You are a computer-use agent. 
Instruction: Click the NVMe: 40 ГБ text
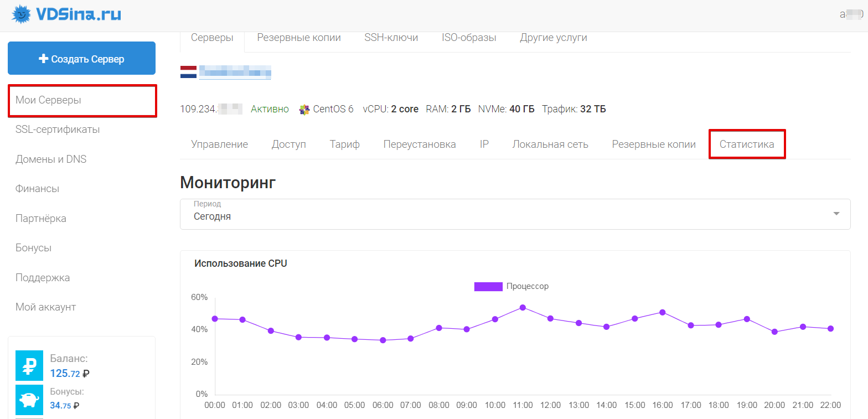tap(507, 110)
